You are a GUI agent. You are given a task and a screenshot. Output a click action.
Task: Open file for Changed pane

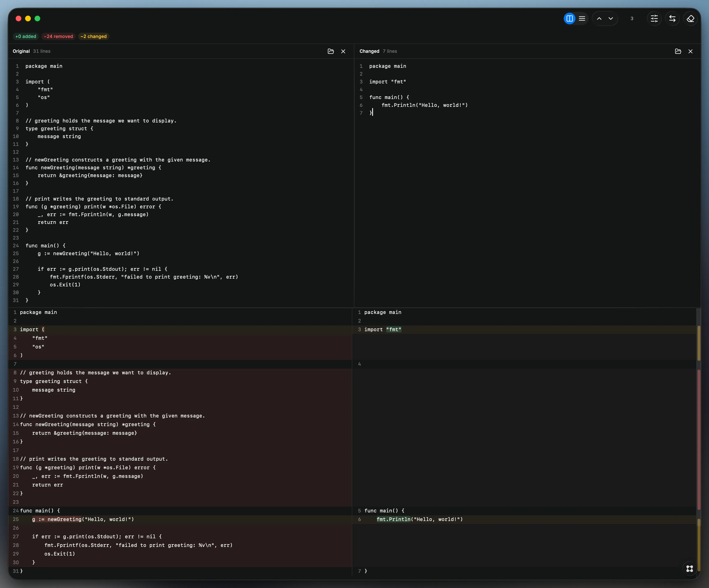click(x=678, y=51)
